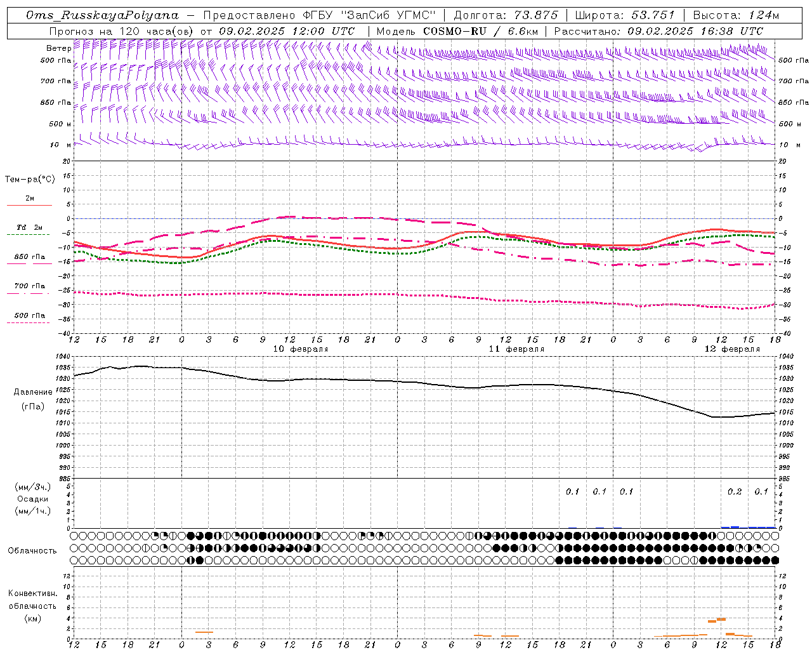Select the forecast line Прогноз на 120 часа(ов)

tap(122, 31)
